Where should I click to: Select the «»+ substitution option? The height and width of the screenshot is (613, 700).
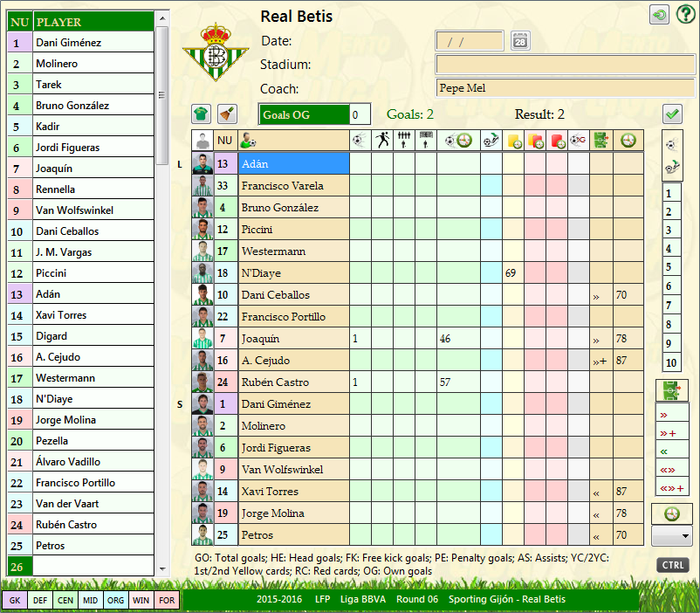(672, 488)
